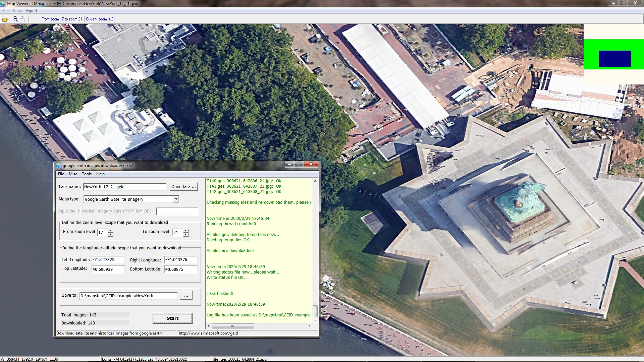Click the browse '...' button for save path
This screenshot has height=362, width=644.
tap(186, 296)
